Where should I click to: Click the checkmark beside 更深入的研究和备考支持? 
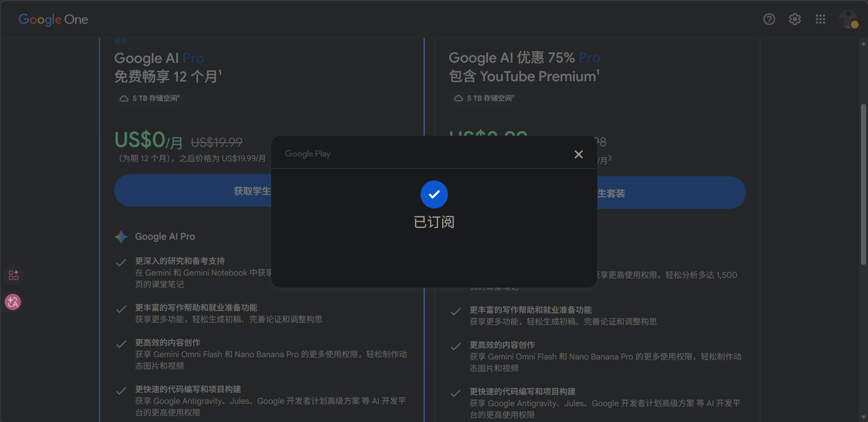[x=121, y=263]
